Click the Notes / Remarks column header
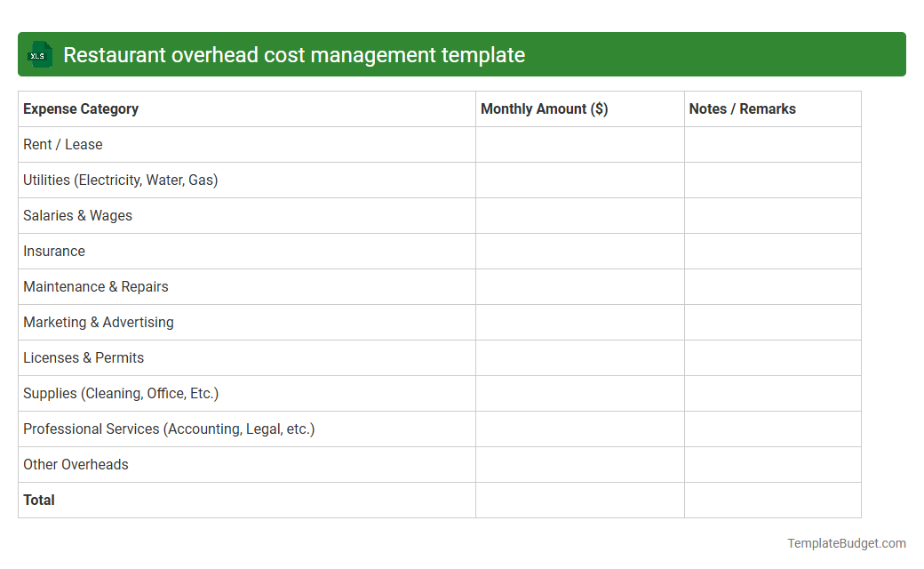 743,108
